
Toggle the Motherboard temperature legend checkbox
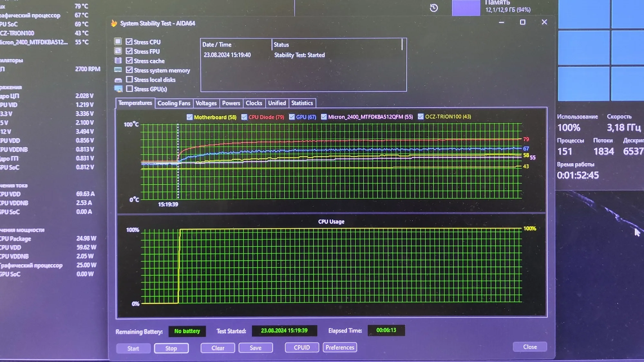click(190, 117)
